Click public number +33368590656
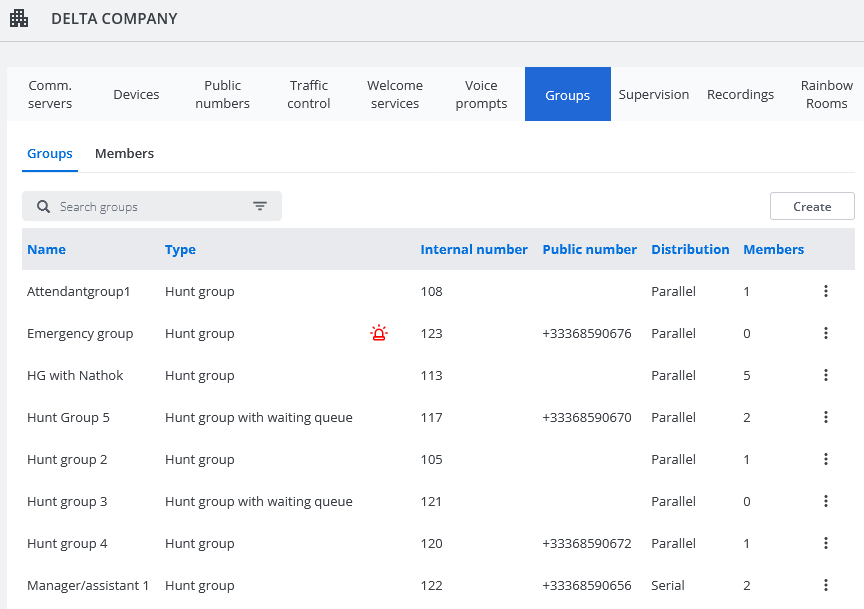 [587, 585]
